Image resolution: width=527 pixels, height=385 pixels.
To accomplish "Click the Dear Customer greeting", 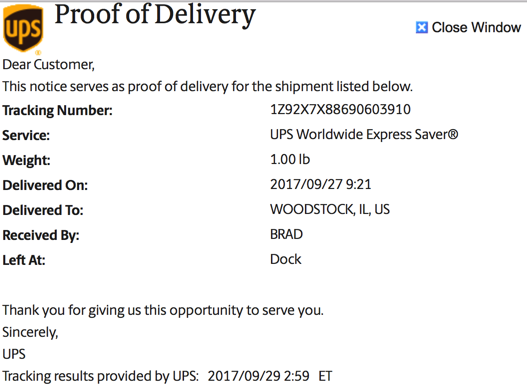I will [x=48, y=65].
